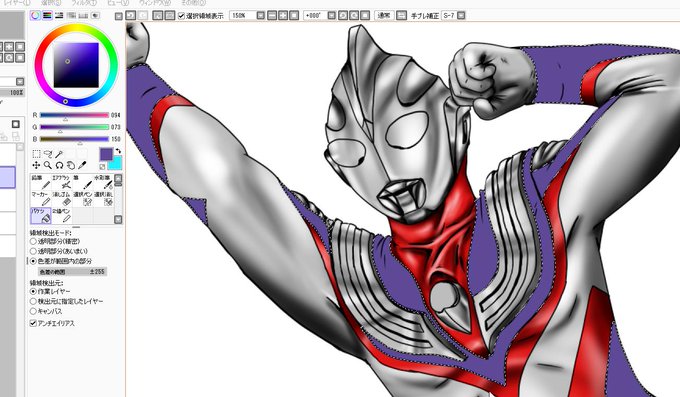Toggle the color mixer panel icon
This screenshot has height=397, width=680.
click(x=71, y=16)
